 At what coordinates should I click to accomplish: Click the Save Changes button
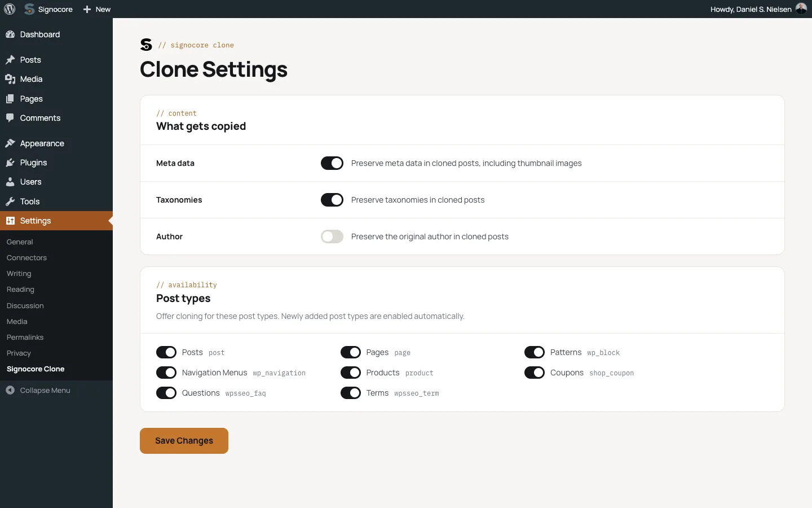tap(184, 441)
